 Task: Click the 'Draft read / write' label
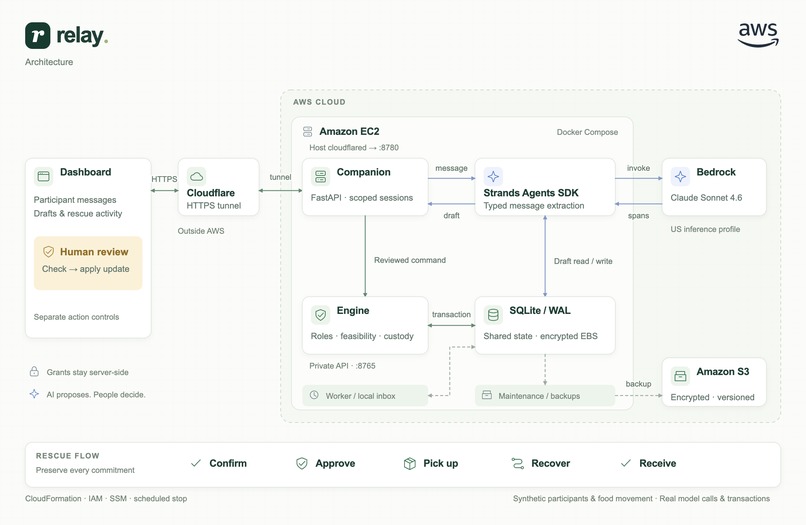pyautogui.click(x=583, y=261)
